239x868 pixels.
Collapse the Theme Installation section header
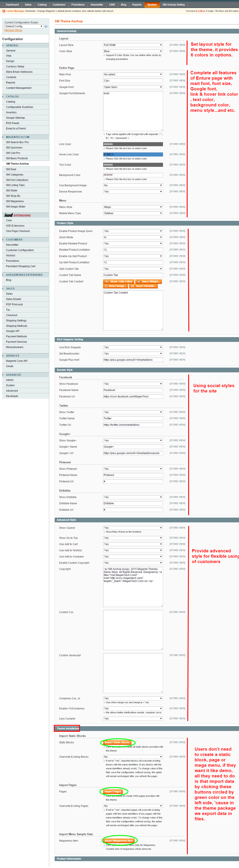pos(147,729)
